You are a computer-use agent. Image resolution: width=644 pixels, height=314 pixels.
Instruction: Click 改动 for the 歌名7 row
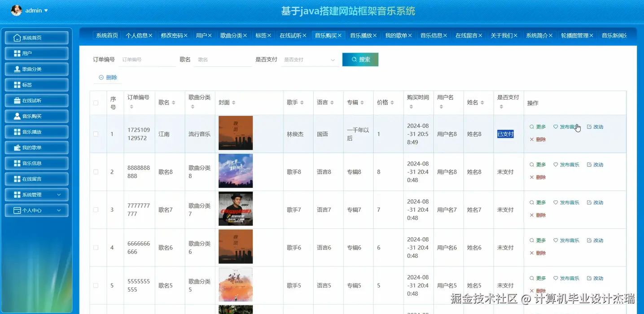(595, 203)
